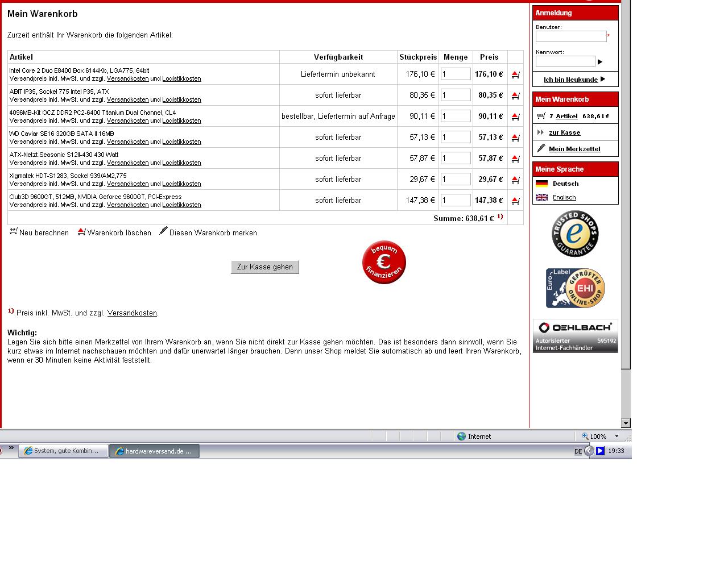Click the Summe: 638,61 € total text

pyautogui.click(x=464, y=218)
